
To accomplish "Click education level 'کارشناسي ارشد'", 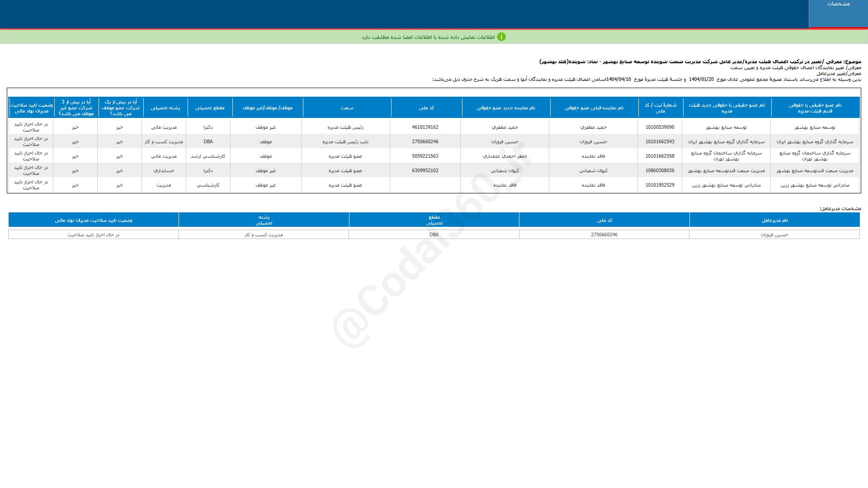I will (208, 156).
